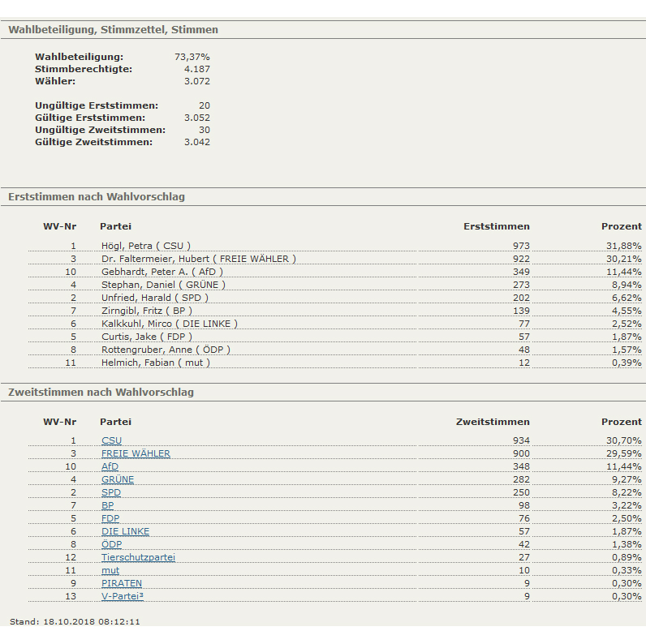Viewport: 646px width, 644px height.
Task: Click 'Unfried, Harald ( SPD )'
Action: coord(155,298)
